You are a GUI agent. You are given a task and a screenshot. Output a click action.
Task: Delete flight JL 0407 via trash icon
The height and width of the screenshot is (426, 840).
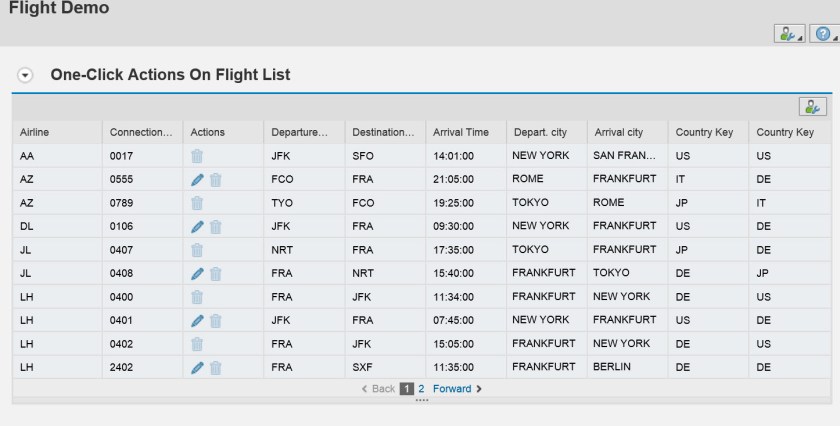(197, 250)
